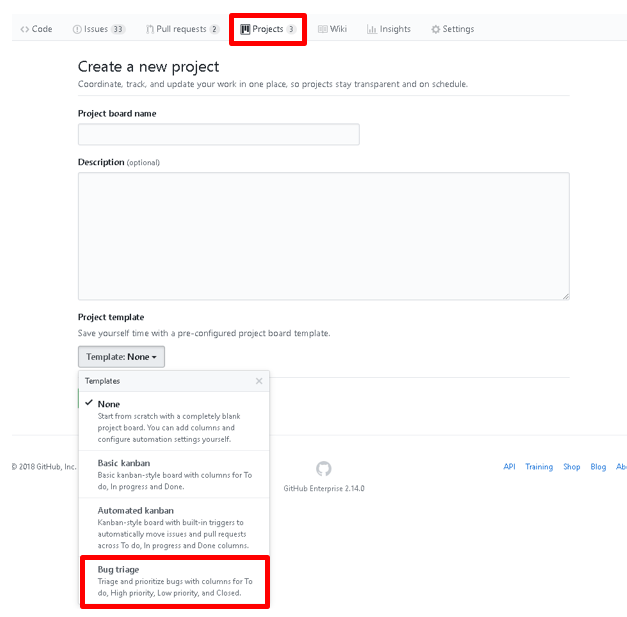
Task: Click the GitHub Octocat footer logo
Action: (x=323, y=469)
